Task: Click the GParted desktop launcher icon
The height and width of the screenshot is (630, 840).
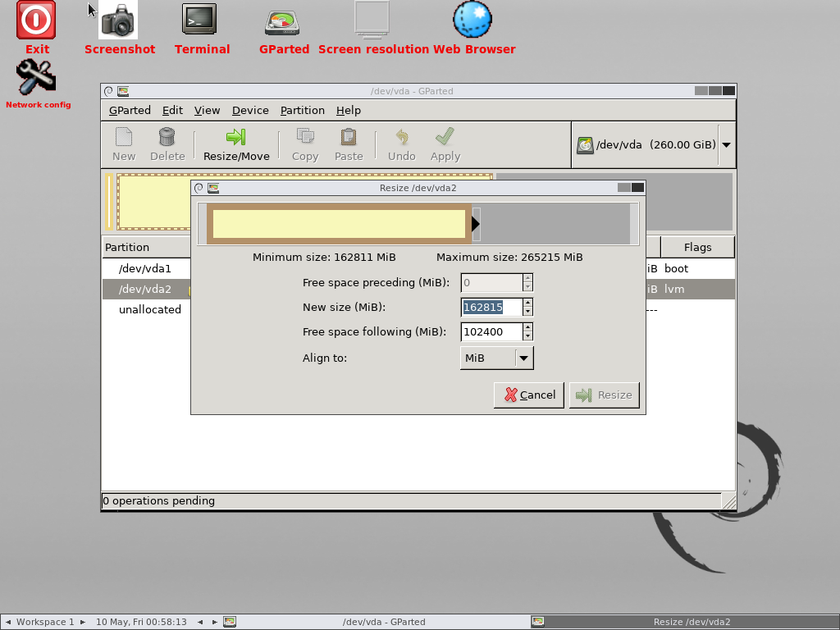Action: click(282, 21)
